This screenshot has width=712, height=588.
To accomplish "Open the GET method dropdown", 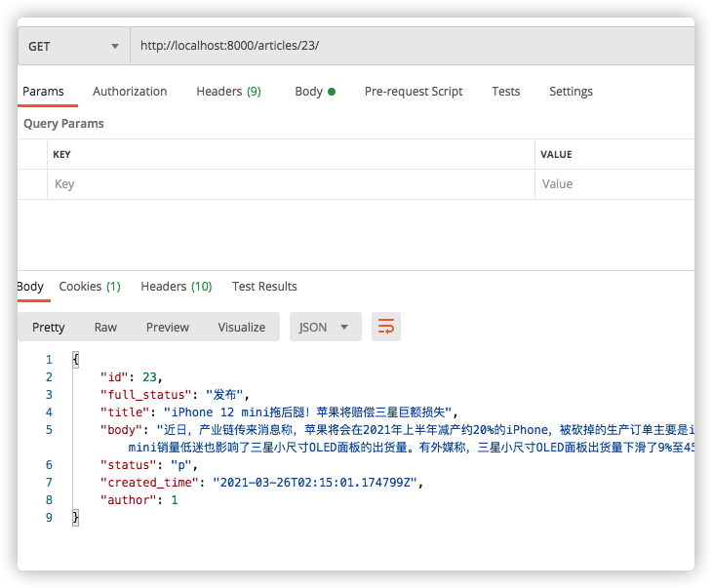I will pos(73,46).
